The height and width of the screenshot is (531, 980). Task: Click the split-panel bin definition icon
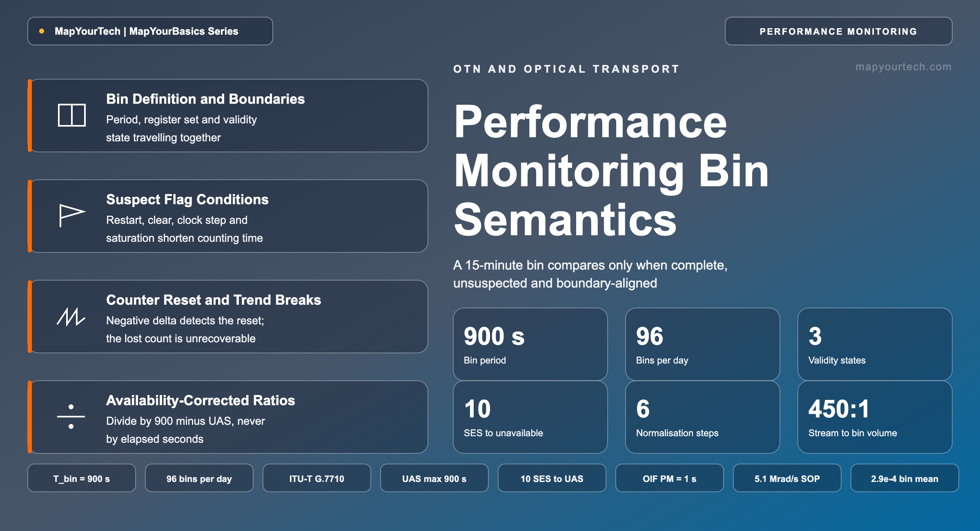(71, 115)
